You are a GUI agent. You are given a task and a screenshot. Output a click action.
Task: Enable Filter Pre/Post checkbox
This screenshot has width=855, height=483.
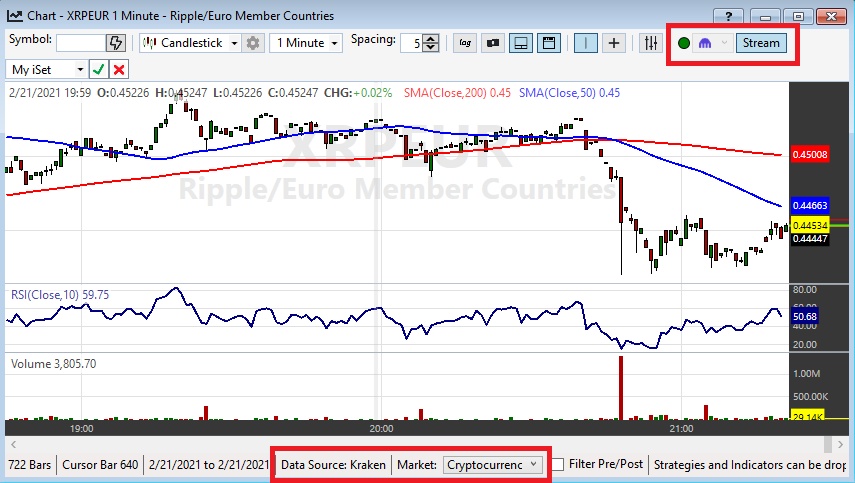click(557, 464)
